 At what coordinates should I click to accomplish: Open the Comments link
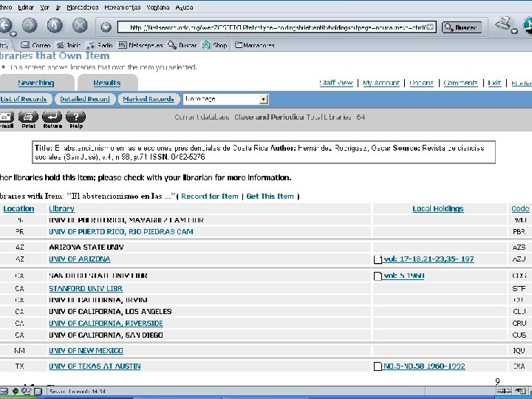pos(461,83)
